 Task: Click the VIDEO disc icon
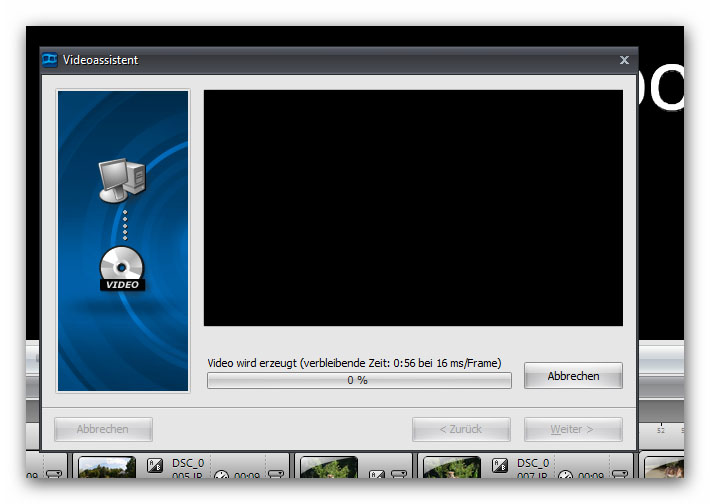122,269
